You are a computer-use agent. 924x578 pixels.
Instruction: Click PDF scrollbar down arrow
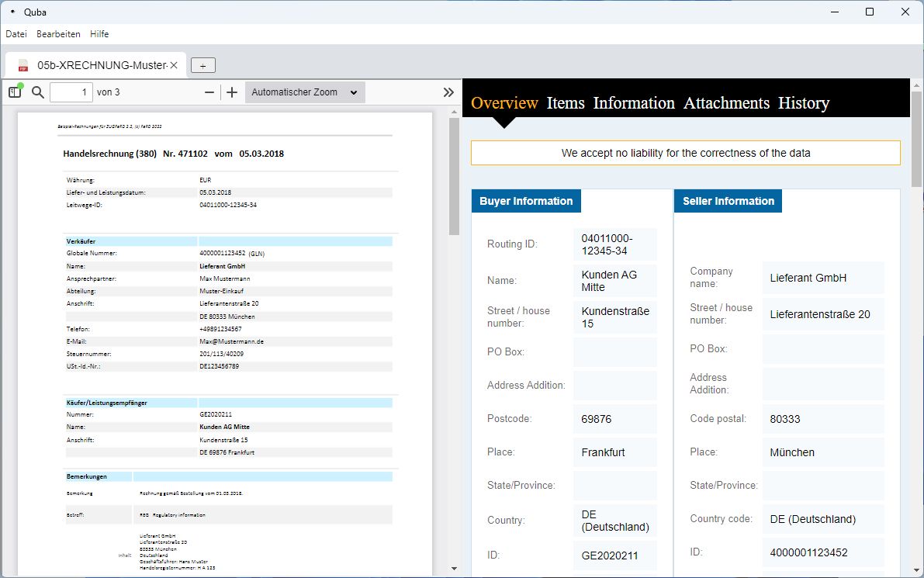[454, 569]
